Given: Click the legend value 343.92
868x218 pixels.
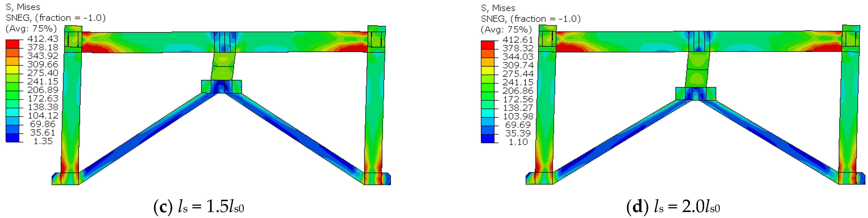Looking at the screenshot, I should point(43,56).
